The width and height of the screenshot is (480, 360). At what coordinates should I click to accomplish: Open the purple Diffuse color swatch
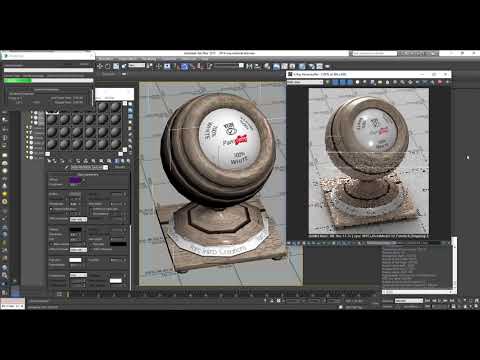[x=74, y=180]
